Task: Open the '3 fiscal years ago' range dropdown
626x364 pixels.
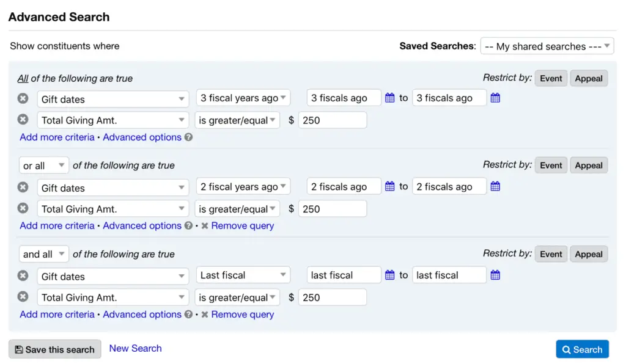Action: 243,98
